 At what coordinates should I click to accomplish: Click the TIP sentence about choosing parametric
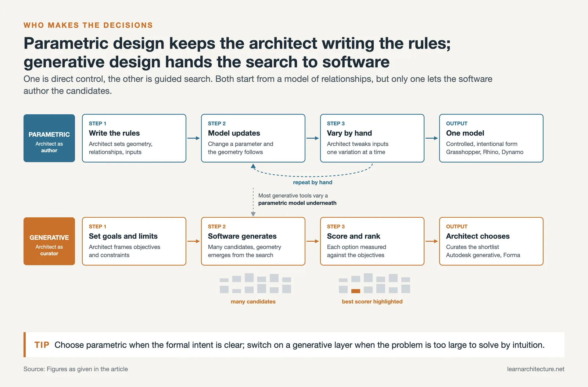[300, 345]
